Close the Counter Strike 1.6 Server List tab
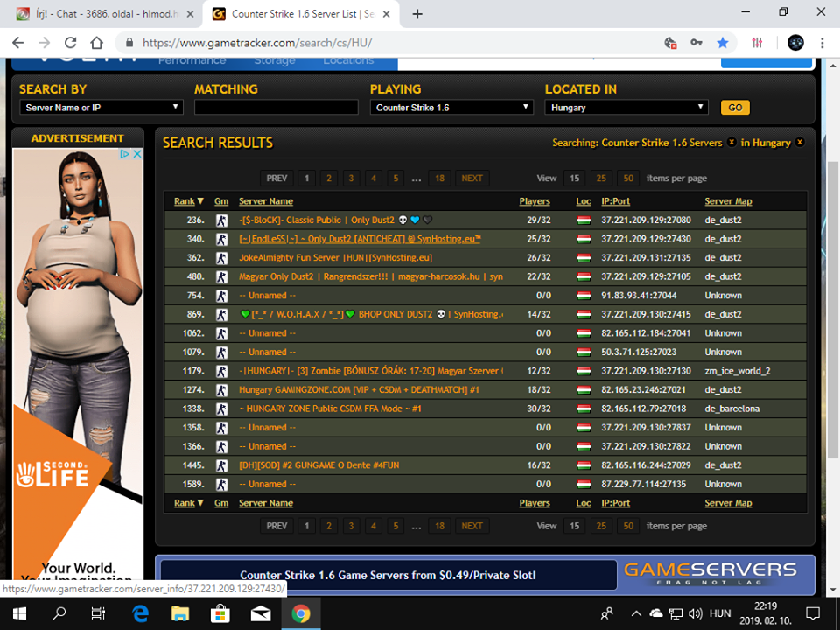 [388, 15]
